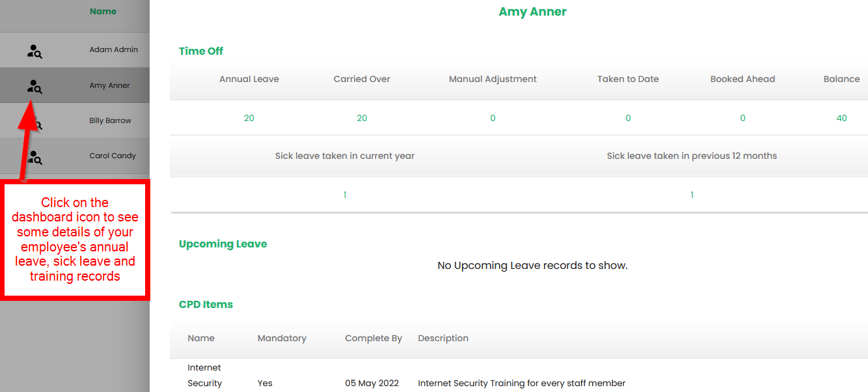Click the Mandatory column header in CPD Items
The image size is (868, 392).
coord(282,338)
